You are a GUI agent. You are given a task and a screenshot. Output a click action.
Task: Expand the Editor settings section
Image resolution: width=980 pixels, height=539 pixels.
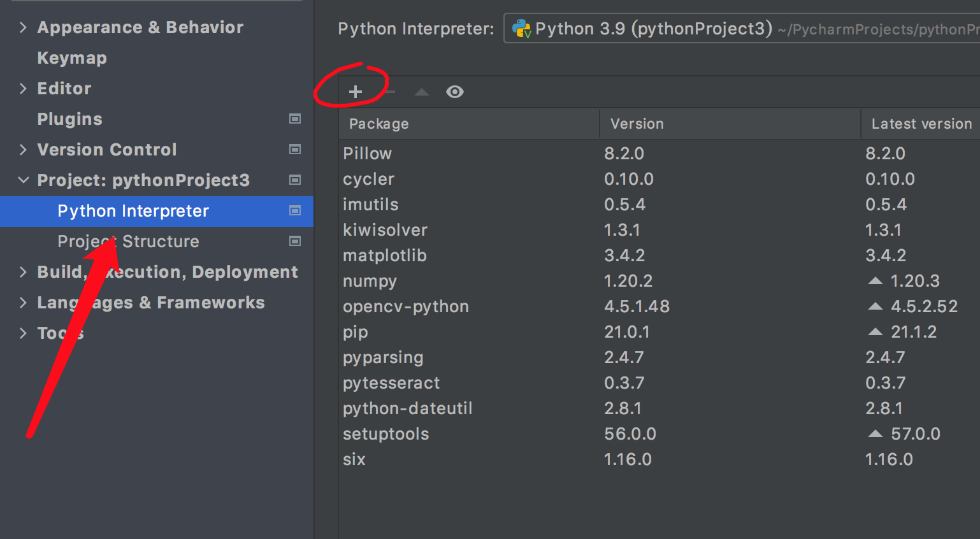23,89
